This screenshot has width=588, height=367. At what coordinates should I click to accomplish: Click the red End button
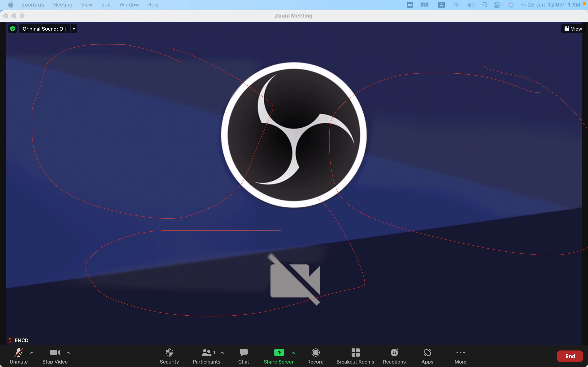pos(570,356)
